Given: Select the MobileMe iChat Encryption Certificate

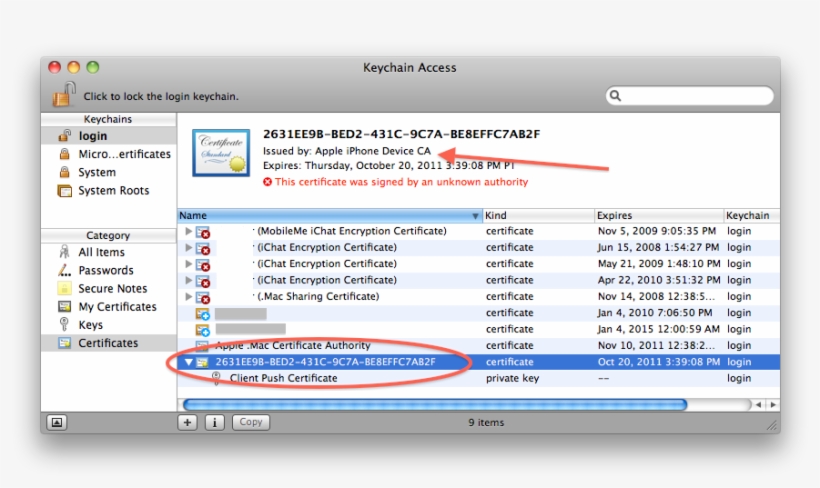Looking at the screenshot, I should [479, 231].
